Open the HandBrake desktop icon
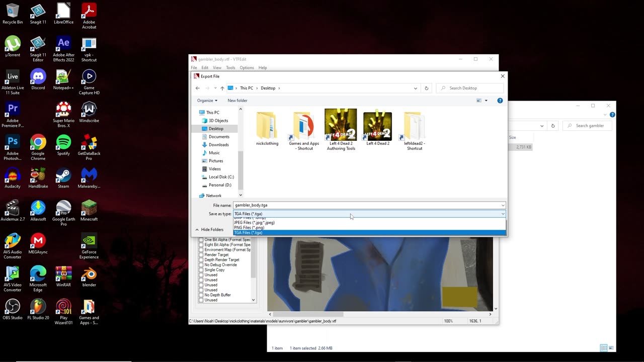The height and width of the screenshot is (362, 644). tap(38, 178)
